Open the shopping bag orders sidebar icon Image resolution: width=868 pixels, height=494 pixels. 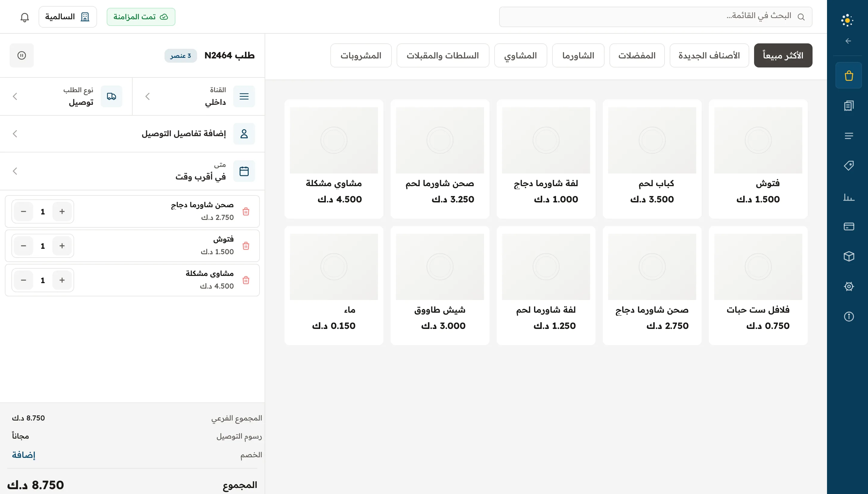click(848, 75)
